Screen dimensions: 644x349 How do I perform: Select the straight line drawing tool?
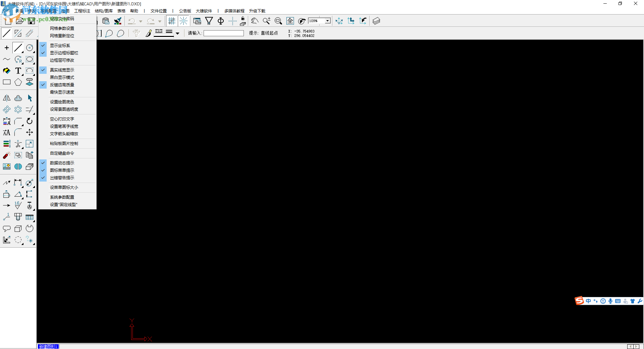[18, 48]
